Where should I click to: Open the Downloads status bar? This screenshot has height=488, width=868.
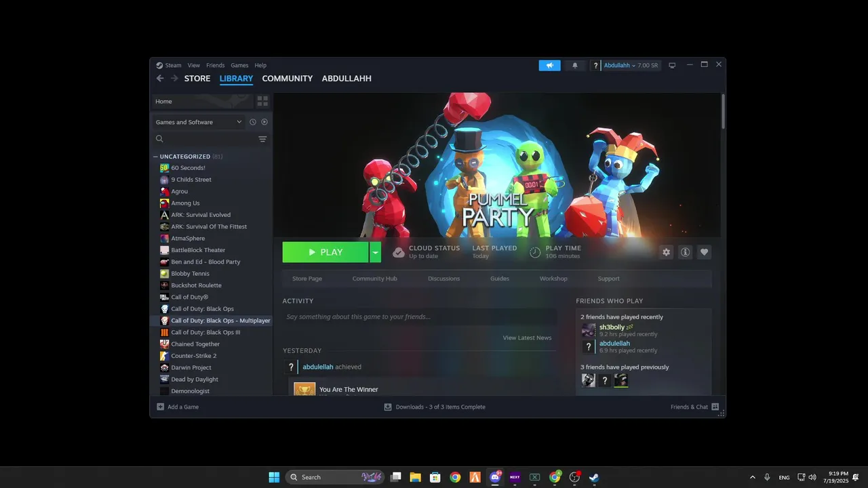click(x=435, y=407)
